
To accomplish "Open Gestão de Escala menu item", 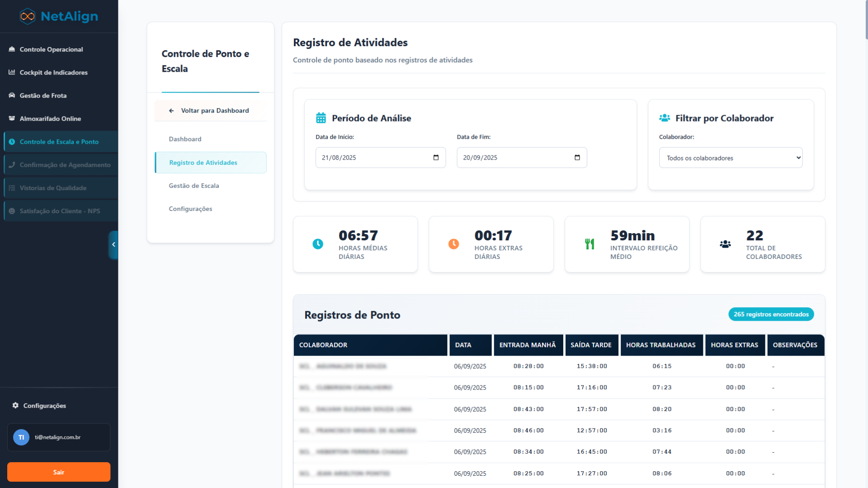I will [194, 186].
